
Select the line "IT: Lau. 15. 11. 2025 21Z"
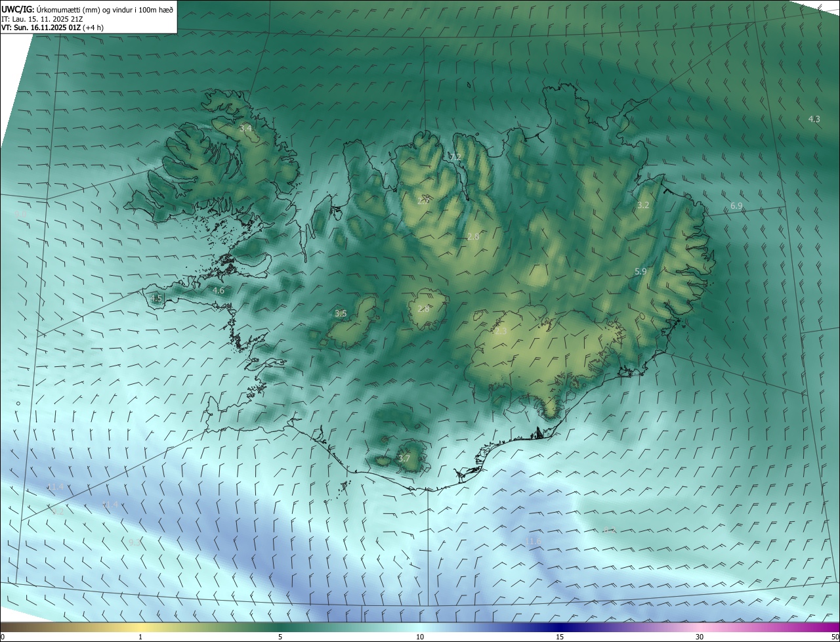tap(42, 19)
